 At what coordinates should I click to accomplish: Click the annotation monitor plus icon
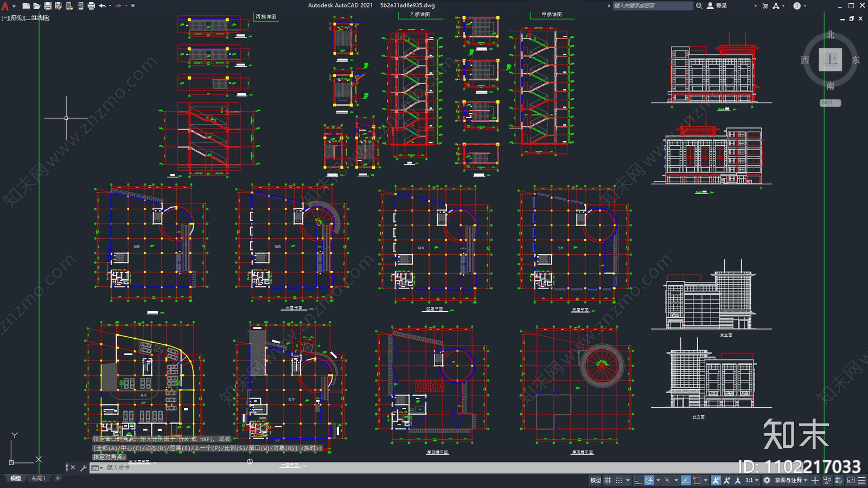click(x=815, y=480)
